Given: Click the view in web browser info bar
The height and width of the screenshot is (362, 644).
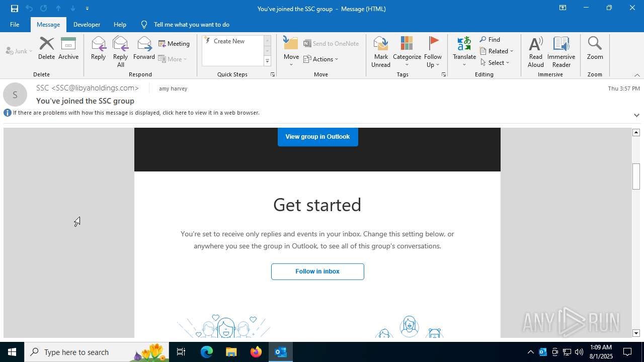Looking at the screenshot, I should tap(136, 113).
